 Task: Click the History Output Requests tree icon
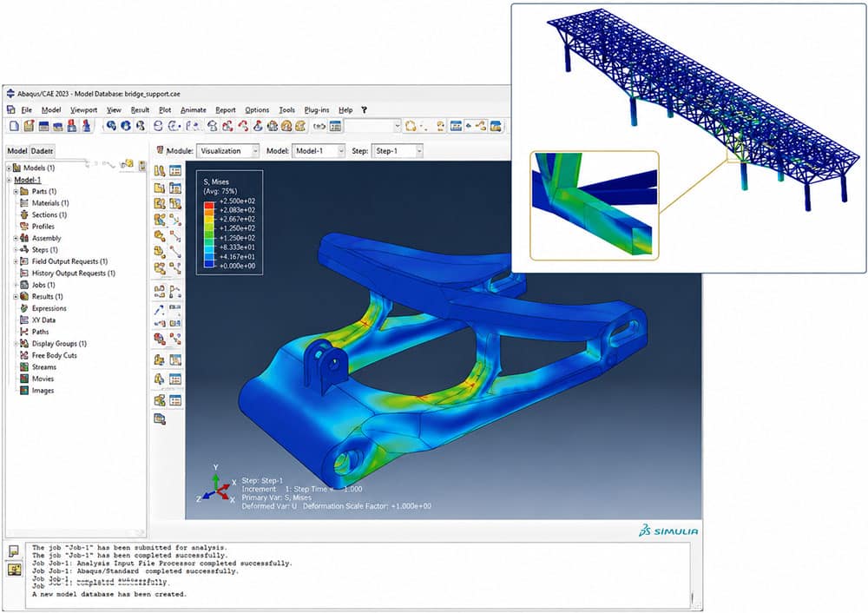point(24,273)
